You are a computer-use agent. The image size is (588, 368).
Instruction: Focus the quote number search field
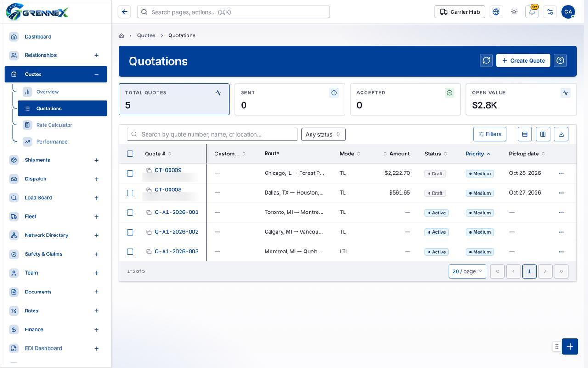(212, 134)
